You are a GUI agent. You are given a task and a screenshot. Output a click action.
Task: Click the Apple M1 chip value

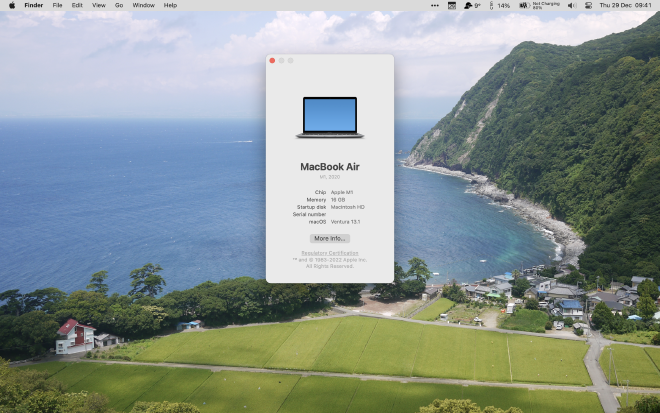click(x=342, y=192)
